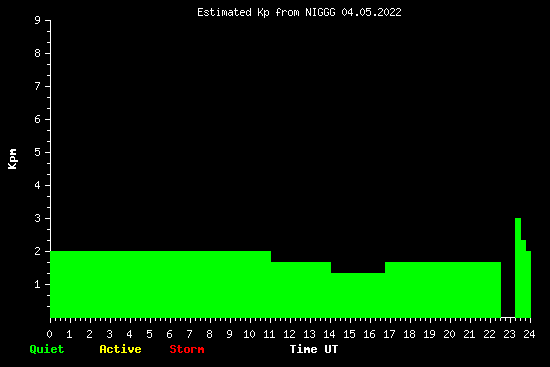Click the 'Time UT' axis label
550x367 pixels.
[314, 349]
